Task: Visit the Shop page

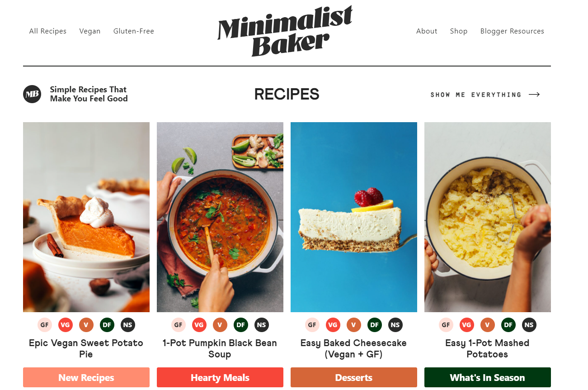Action: click(459, 31)
